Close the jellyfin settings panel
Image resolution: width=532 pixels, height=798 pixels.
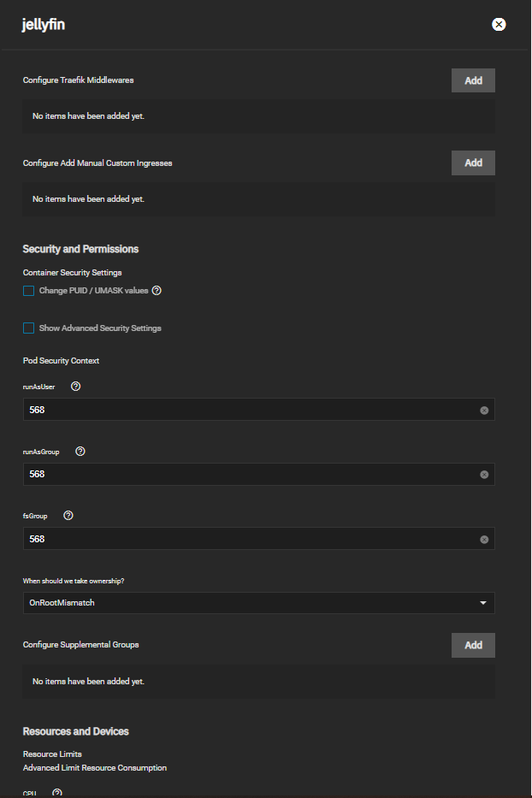[499, 25]
